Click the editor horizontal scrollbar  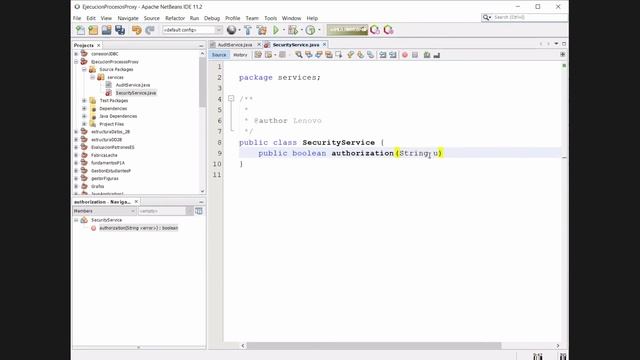[373, 346]
